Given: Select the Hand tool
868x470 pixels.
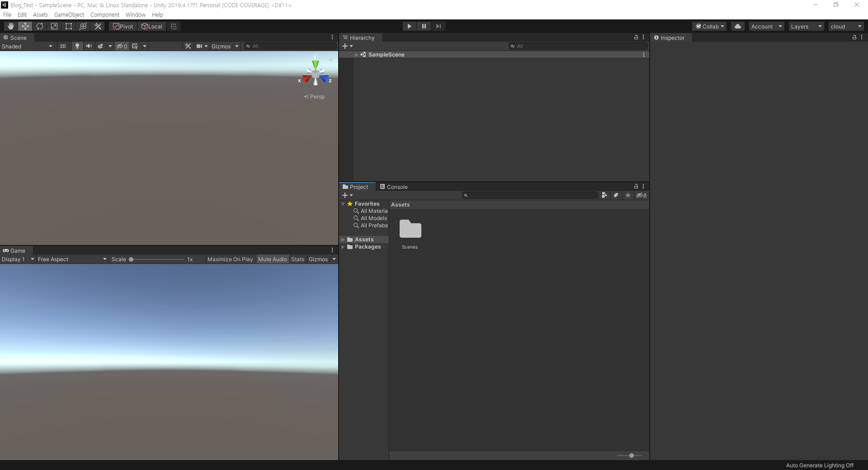Looking at the screenshot, I should (x=11, y=26).
